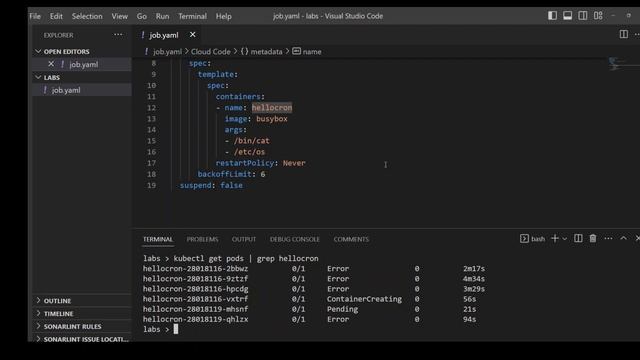This screenshot has height=360, width=640.
Task: Click highlighted hellocron value on line 12
Action: (x=272, y=108)
